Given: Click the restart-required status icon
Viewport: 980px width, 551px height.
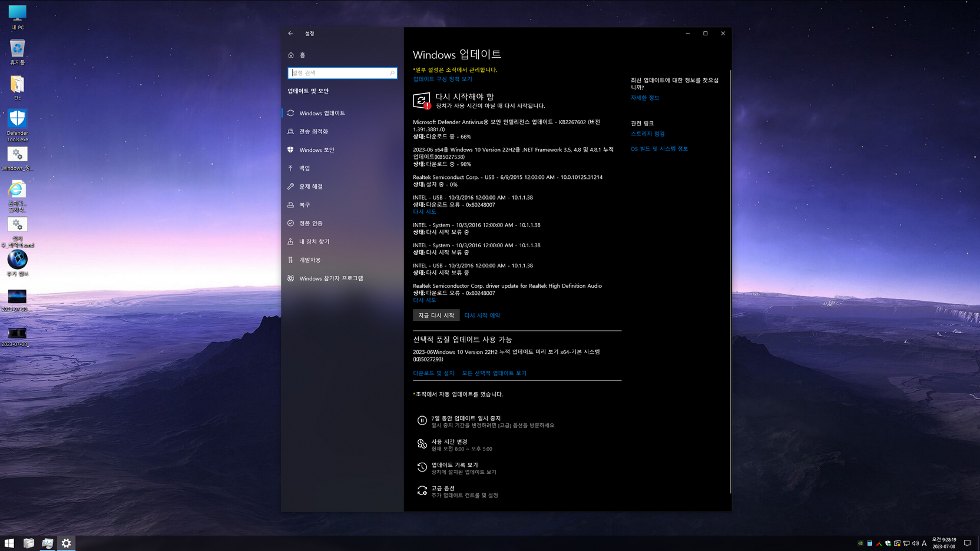Looking at the screenshot, I should (x=422, y=101).
